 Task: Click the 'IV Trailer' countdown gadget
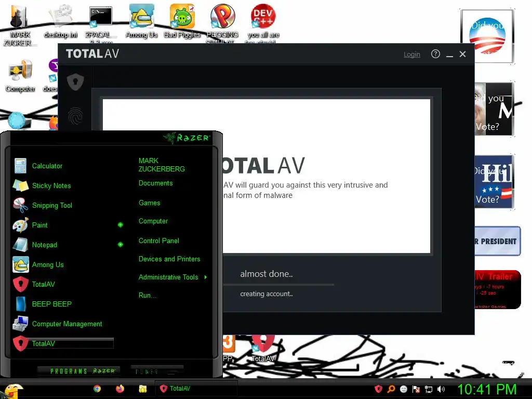click(497, 289)
